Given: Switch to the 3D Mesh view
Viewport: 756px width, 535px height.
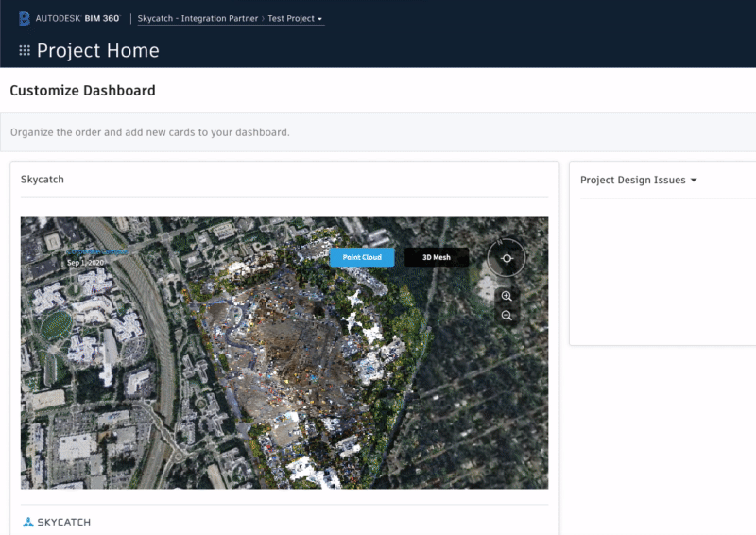Looking at the screenshot, I should (437, 257).
